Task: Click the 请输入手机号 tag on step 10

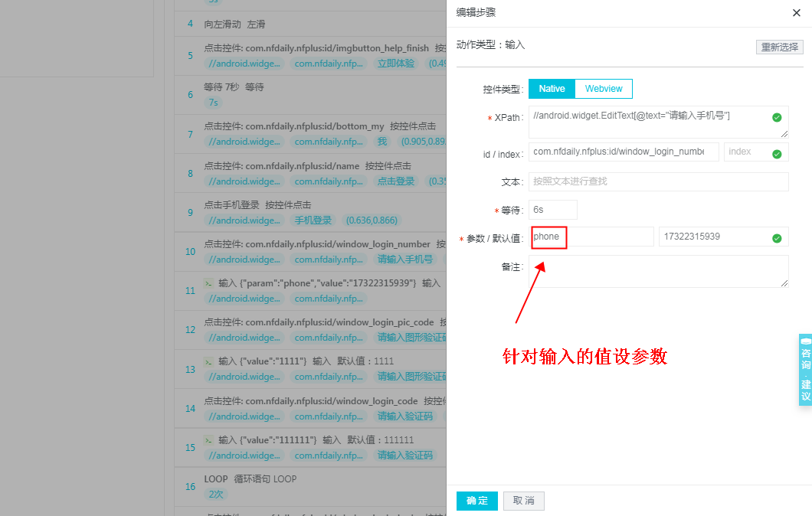Action: (x=405, y=259)
